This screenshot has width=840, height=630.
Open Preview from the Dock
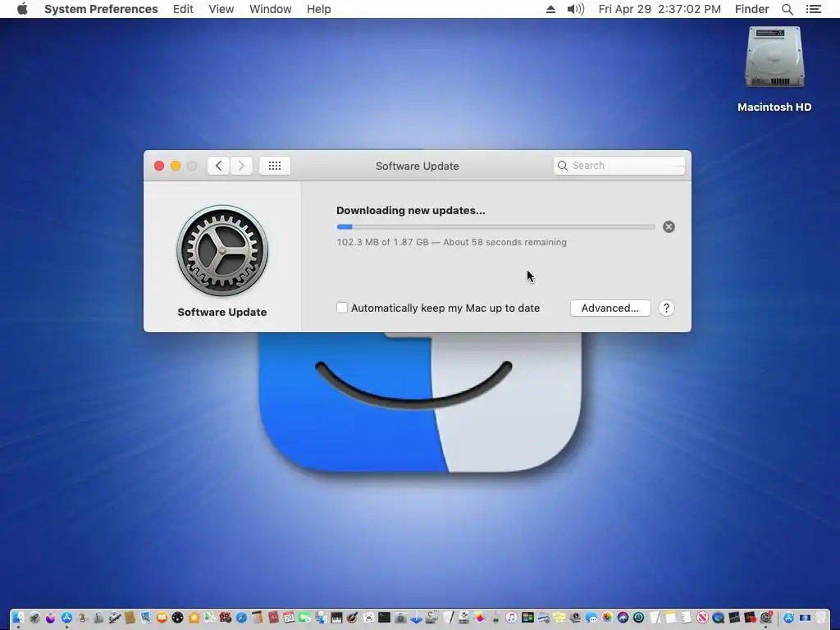[x=146, y=618]
